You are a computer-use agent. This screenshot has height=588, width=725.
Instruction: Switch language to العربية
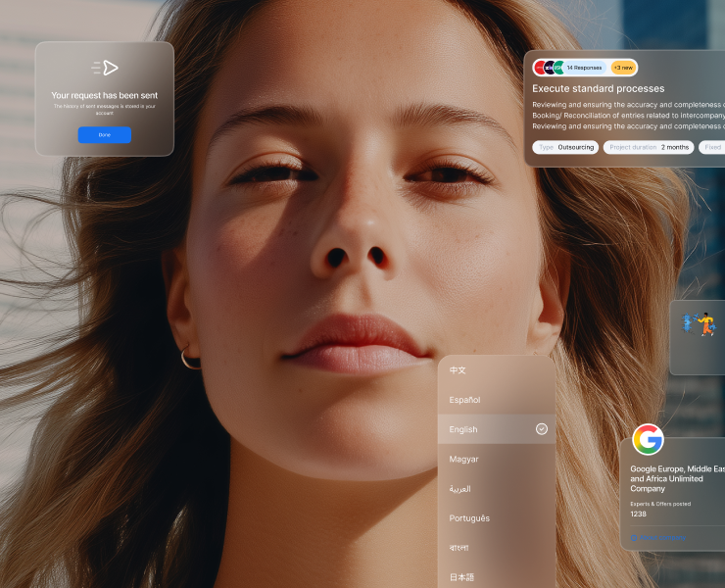(460, 488)
